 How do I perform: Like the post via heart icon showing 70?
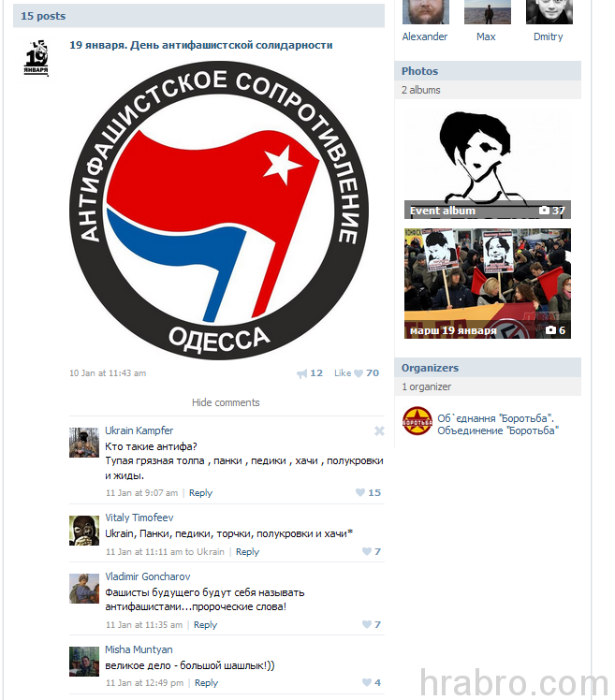[359, 373]
